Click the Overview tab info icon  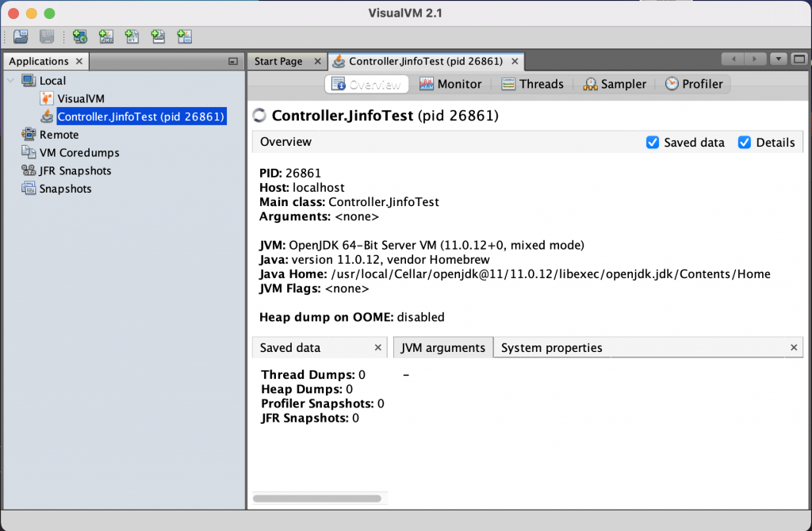(x=338, y=84)
